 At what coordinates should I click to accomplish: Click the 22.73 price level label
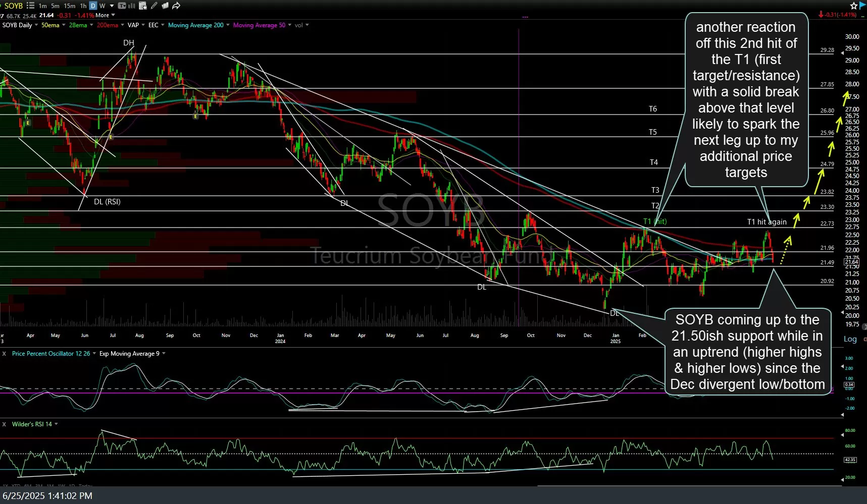coord(827,223)
